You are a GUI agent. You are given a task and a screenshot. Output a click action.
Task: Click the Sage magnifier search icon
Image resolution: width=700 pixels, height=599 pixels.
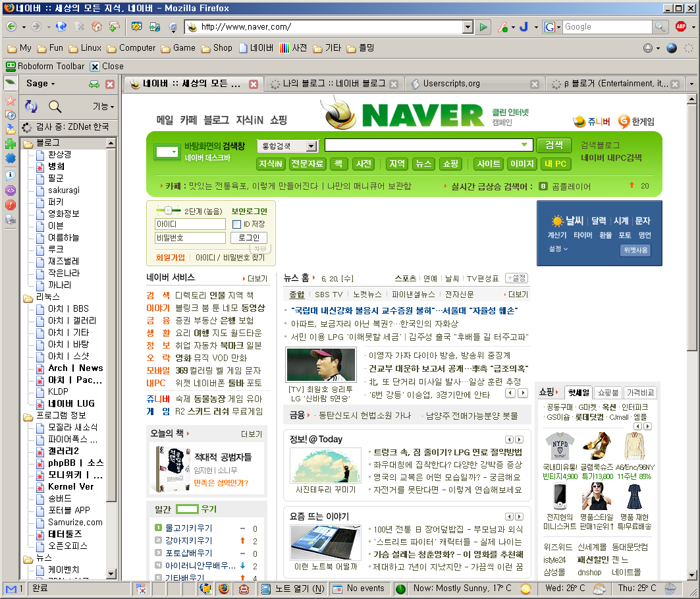pos(55,106)
